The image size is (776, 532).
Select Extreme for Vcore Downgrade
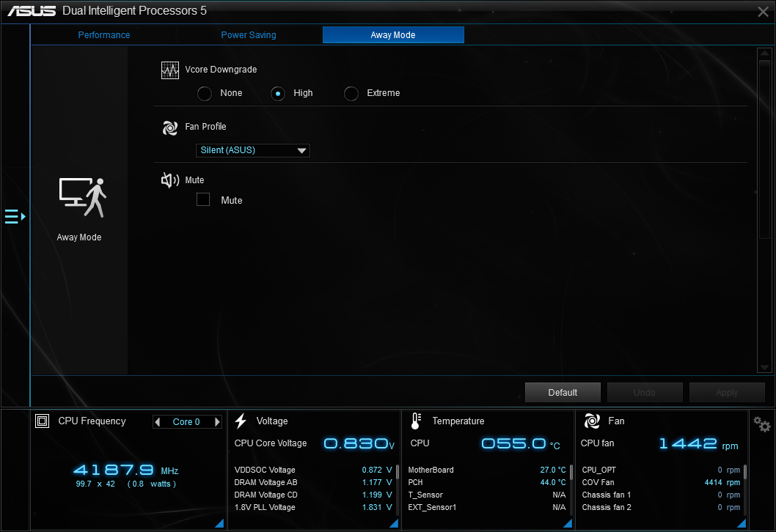coord(351,94)
